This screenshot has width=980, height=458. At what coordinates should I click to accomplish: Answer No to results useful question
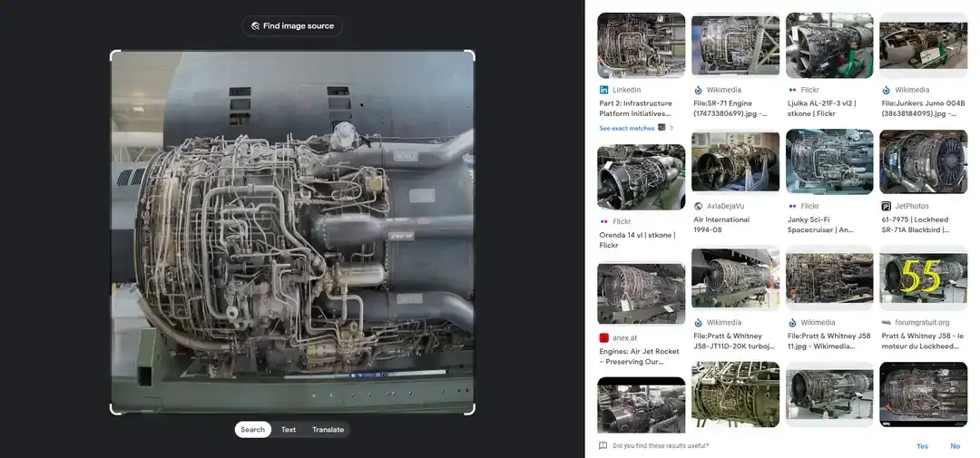955,446
